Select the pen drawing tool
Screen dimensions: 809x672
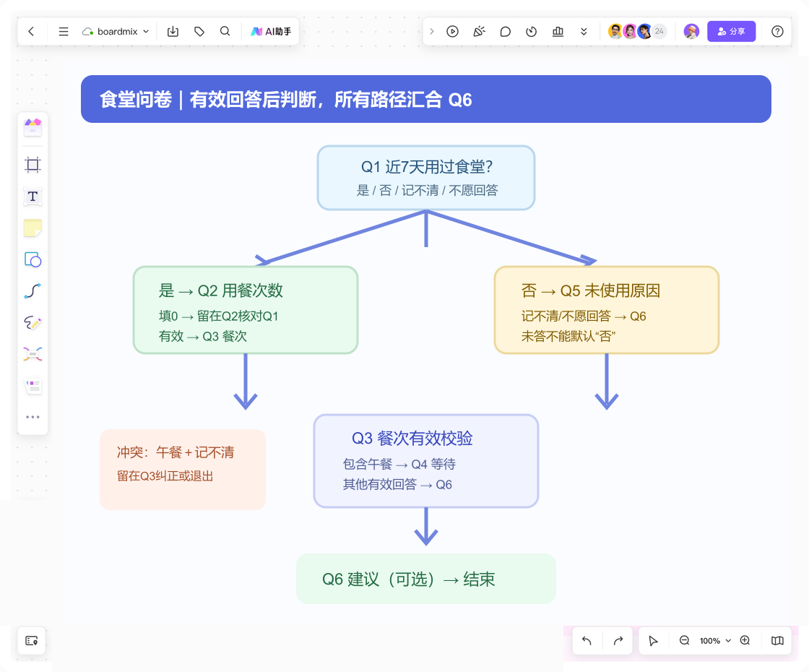pos(33,322)
